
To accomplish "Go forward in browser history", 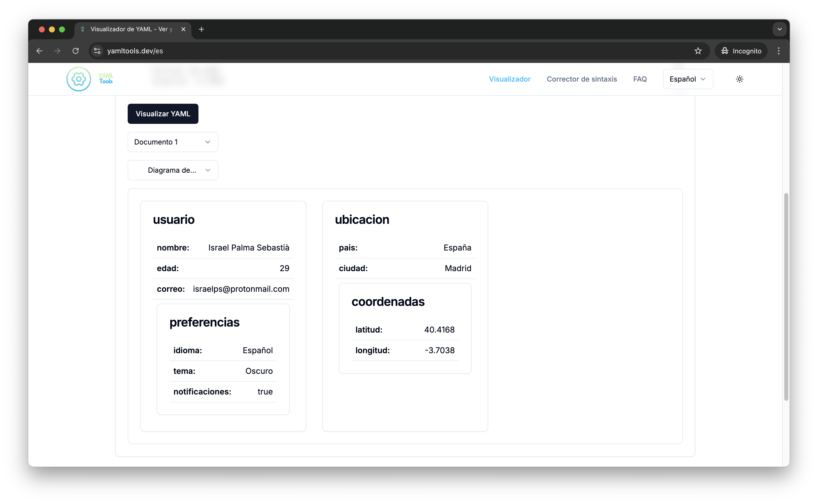I will tap(57, 51).
